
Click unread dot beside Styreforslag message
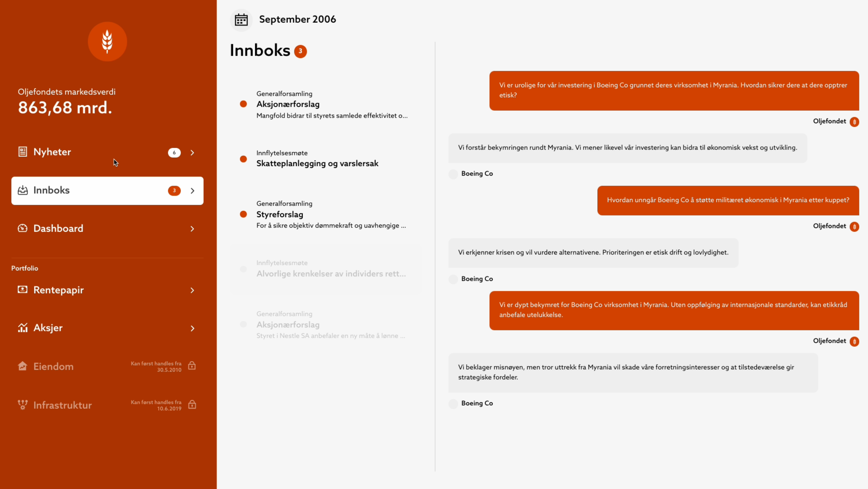pos(243,214)
